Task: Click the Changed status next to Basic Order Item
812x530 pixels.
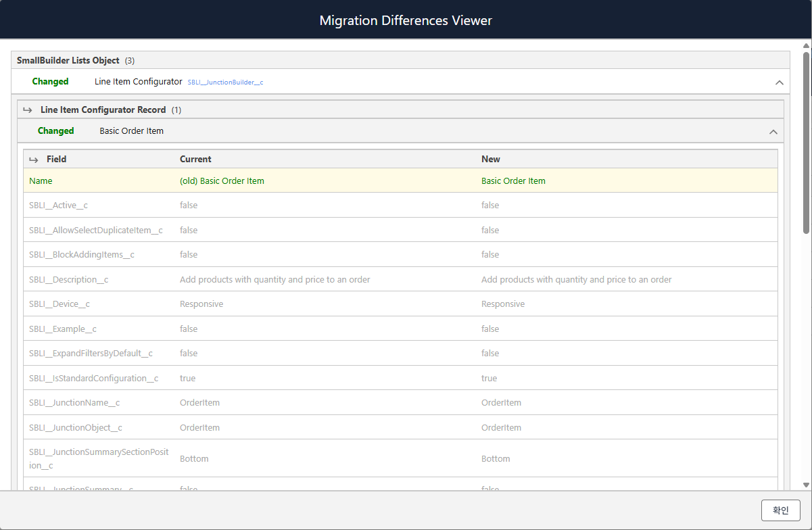Action: coord(55,131)
